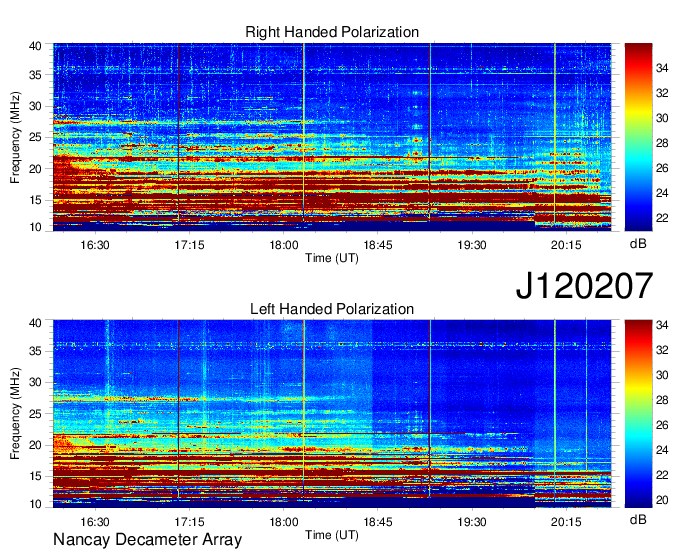
Task: Click the 34 value on right-handed color bar
Action: click(662, 68)
